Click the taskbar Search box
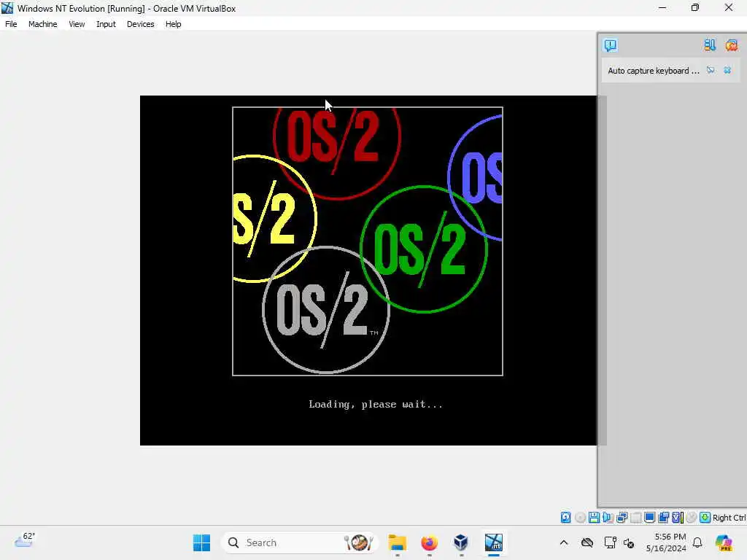 (300, 542)
